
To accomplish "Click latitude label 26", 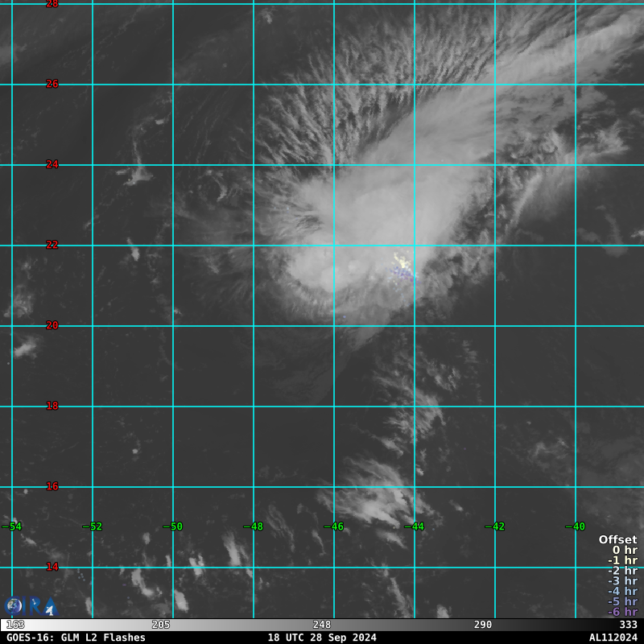I will point(52,84).
